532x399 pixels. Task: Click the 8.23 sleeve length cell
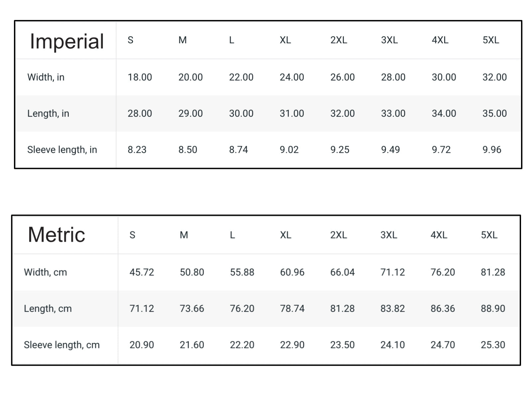point(137,150)
